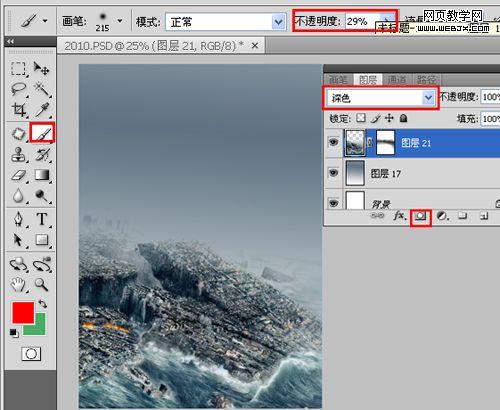Toggle lock transparent pixels
This screenshot has height=410, width=500.
[361, 118]
